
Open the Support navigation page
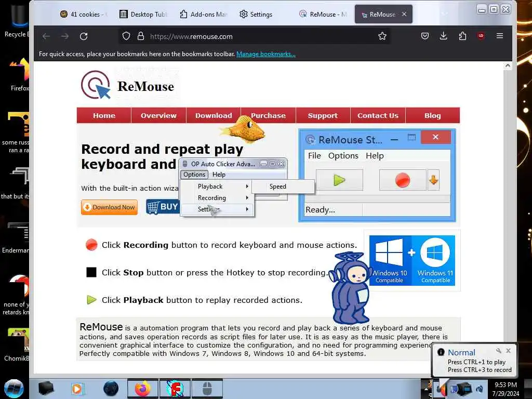point(323,115)
